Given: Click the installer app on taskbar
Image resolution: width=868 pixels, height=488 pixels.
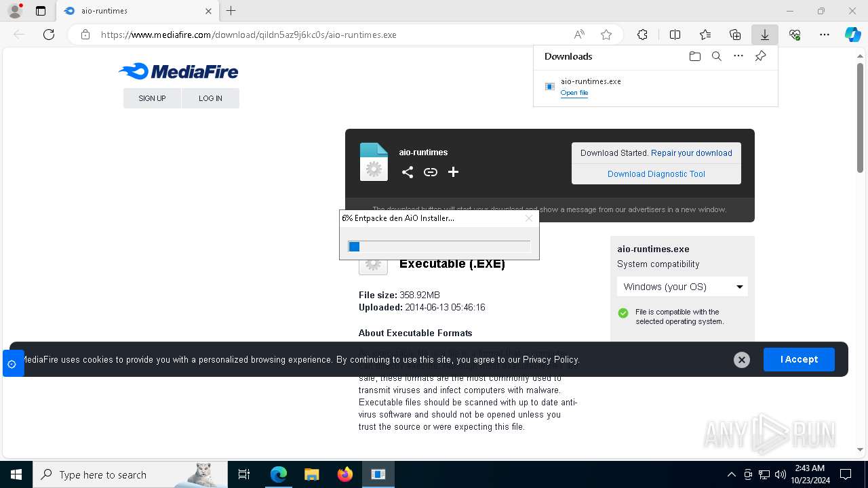Looking at the screenshot, I should pyautogui.click(x=378, y=474).
